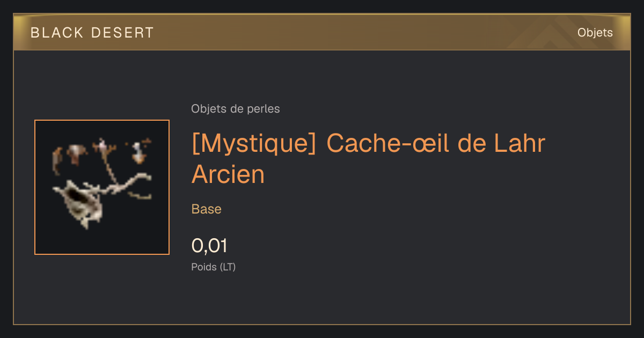Open the Cache-œil item icon thumbnail
The height and width of the screenshot is (338, 644).
(x=102, y=187)
